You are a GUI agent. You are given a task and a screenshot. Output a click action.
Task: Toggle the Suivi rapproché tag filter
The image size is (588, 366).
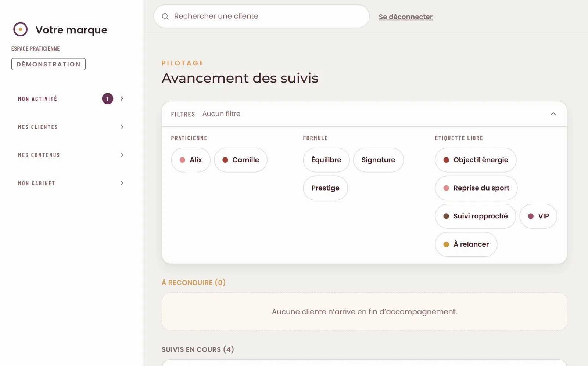coord(476,216)
